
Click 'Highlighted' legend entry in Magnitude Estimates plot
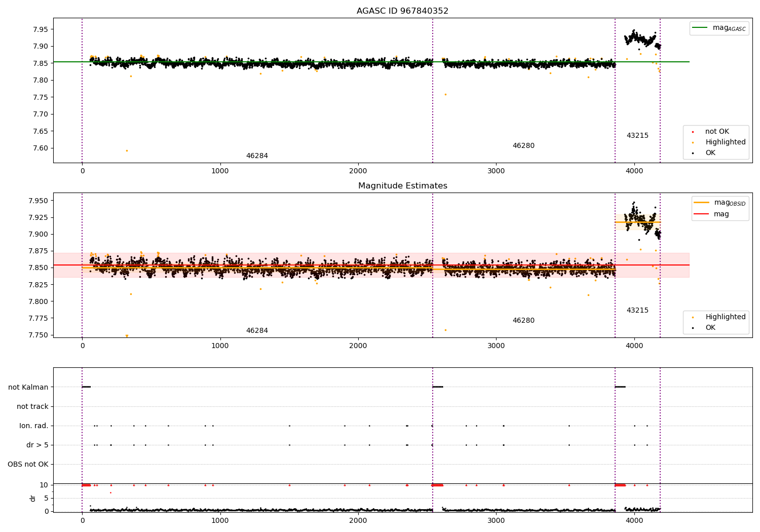(719, 317)
